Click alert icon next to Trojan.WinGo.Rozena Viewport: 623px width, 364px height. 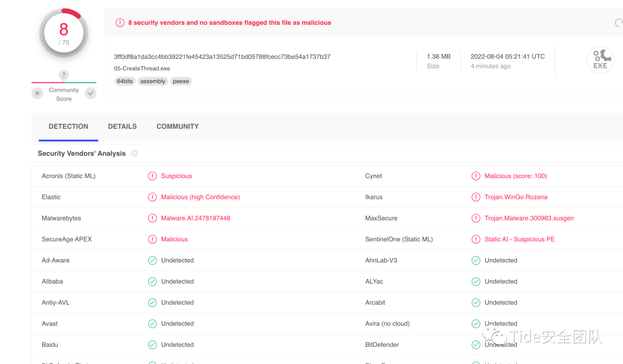476,197
